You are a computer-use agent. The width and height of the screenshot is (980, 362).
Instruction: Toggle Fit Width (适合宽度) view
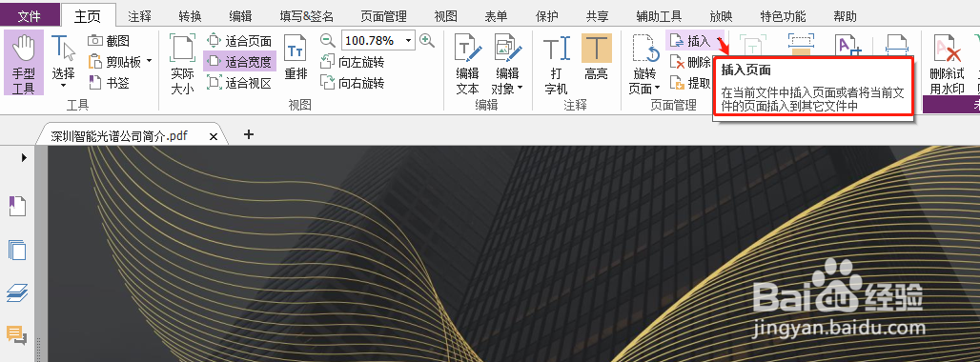pos(240,61)
